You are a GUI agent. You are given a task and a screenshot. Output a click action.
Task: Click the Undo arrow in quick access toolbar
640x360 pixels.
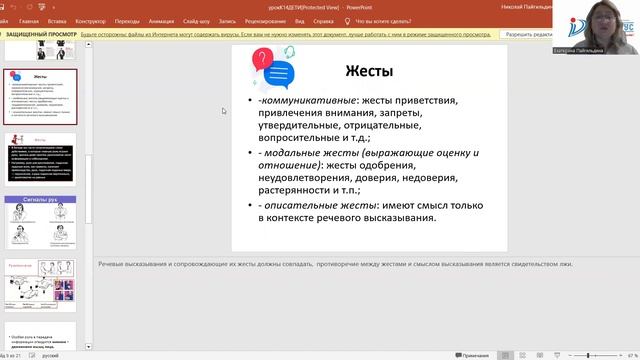(13, 7)
